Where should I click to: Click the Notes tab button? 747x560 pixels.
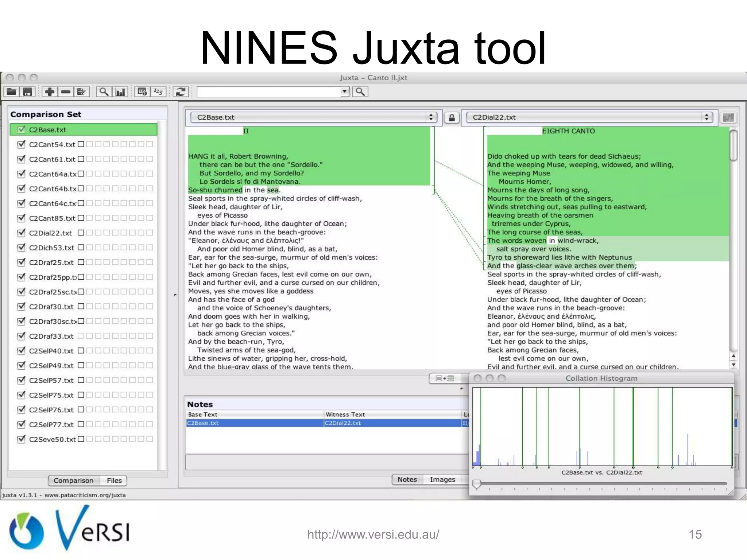click(407, 479)
